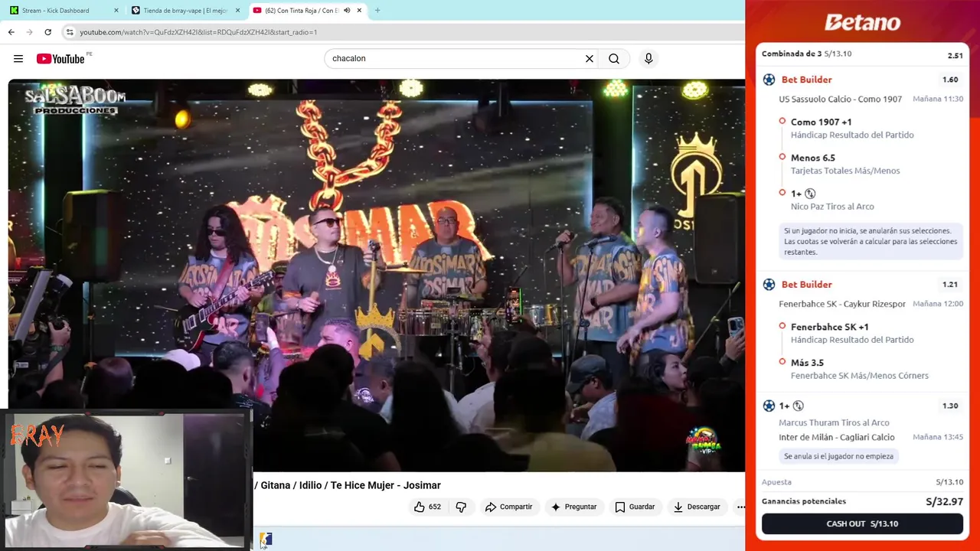Click the Mañana 13:45 match time
Image resolution: width=980 pixels, height=551 pixels.
tap(938, 437)
